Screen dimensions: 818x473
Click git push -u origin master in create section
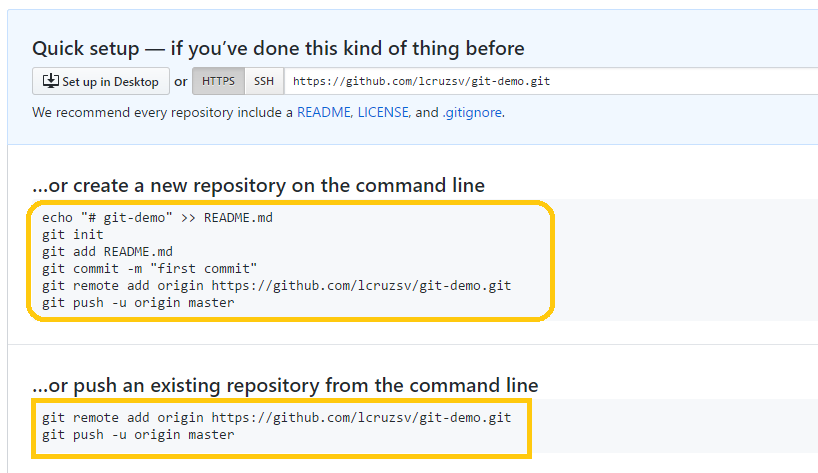138,302
